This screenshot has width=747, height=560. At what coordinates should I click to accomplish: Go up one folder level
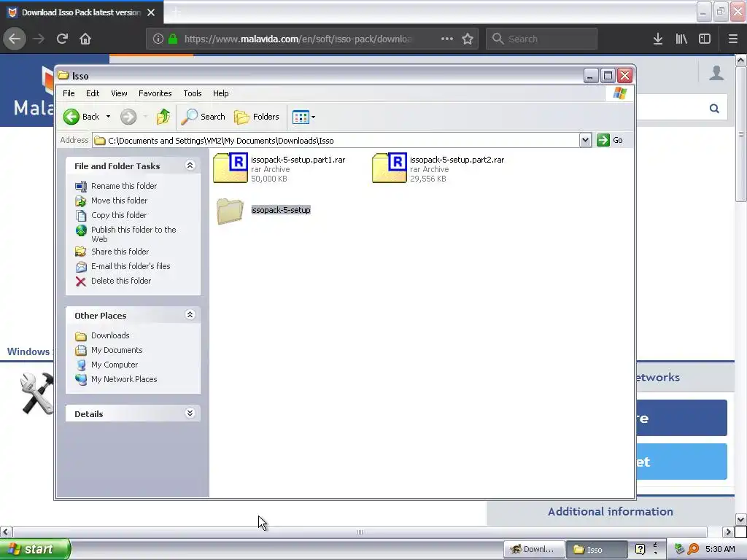coord(163,117)
